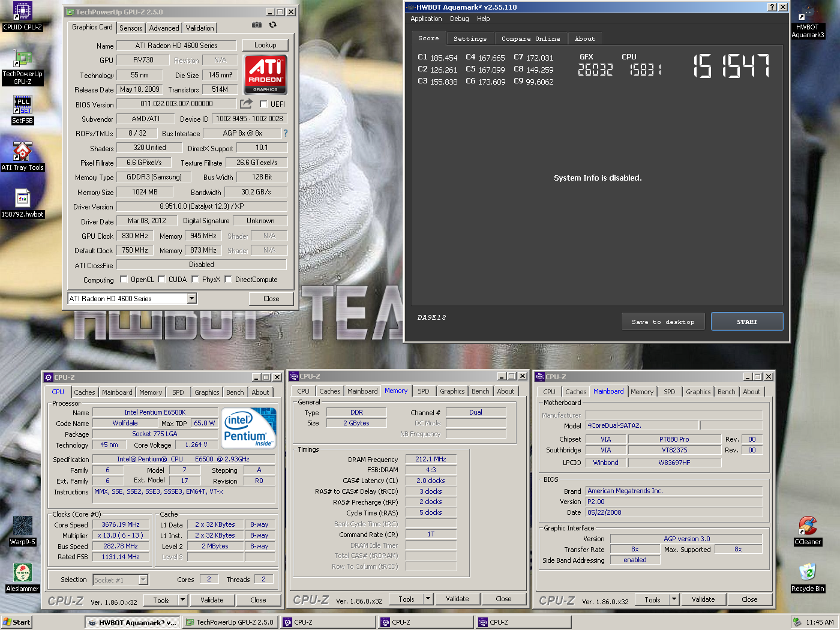Enable the OpenCL checkbox
Screen dimensions: 840x630
(124, 279)
